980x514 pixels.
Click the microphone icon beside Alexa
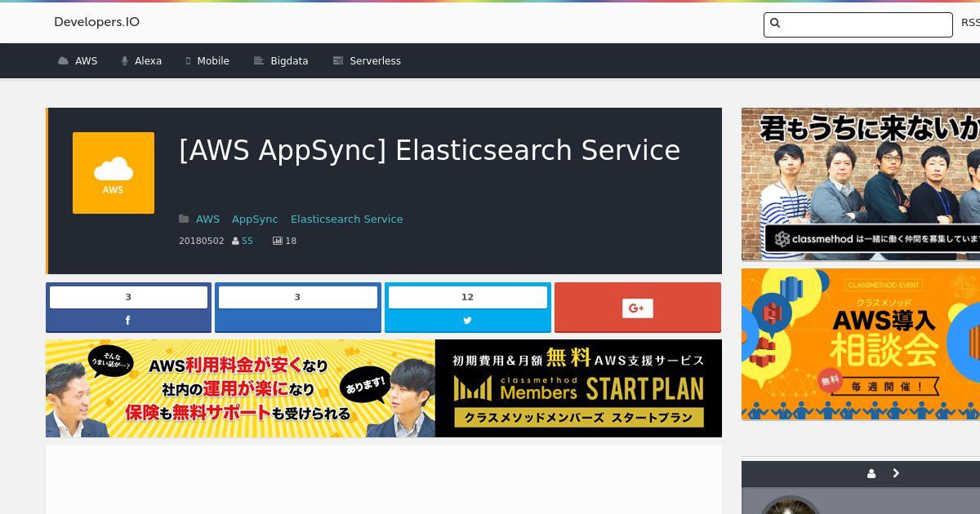click(125, 61)
